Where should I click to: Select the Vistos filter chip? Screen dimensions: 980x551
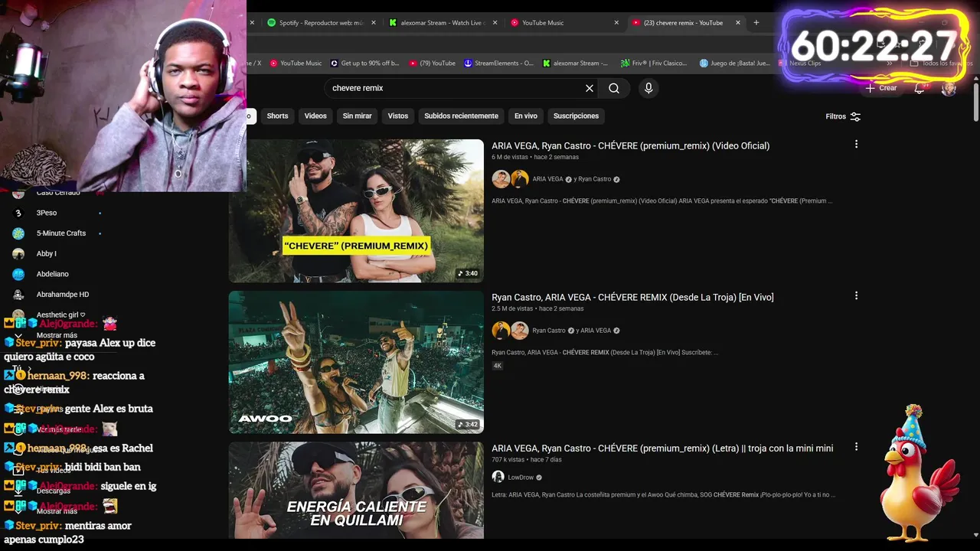coord(398,116)
